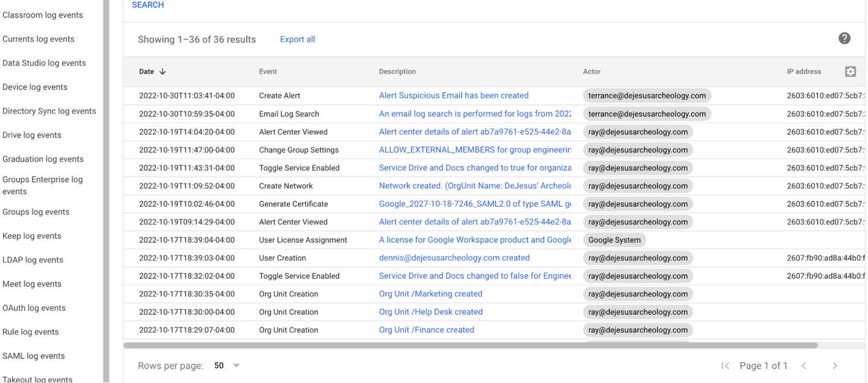Image resolution: width=868 pixels, height=383 pixels.
Task: Select SAML log events in sidebar
Action: (x=34, y=356)
